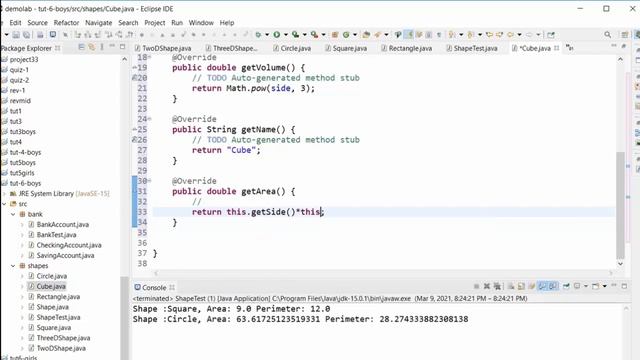This screenshot has height=360, width=640.
Task: Click Remove All Terminated Launches in the Console
Action: click(x=497, y=286)
